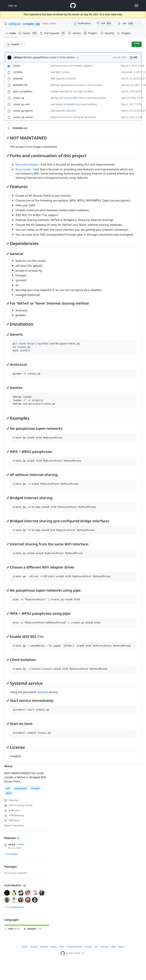Open the green Code dropdown button
This screenshot has width=146, height=980.
(136, 44)
